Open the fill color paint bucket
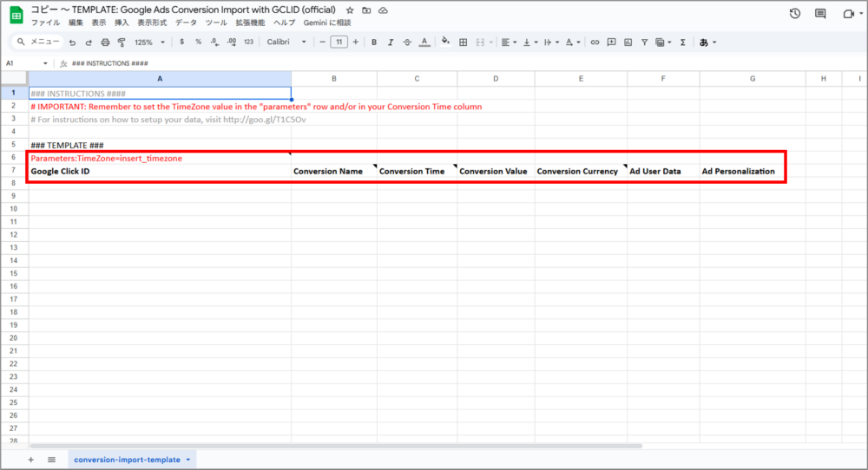Viewport: 868px width, 470px height. pyautogui.click(x=445, y=42)
